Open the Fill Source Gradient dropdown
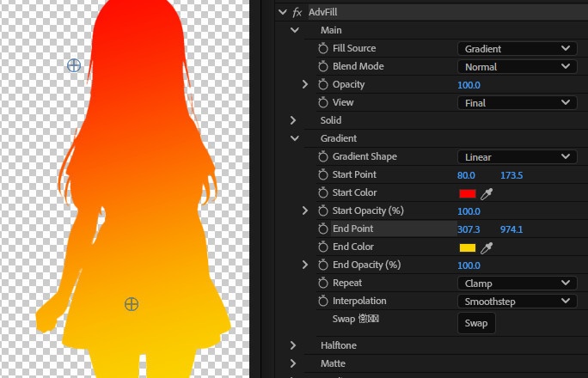This screenshot has height=378, width=588. (518, 49)
